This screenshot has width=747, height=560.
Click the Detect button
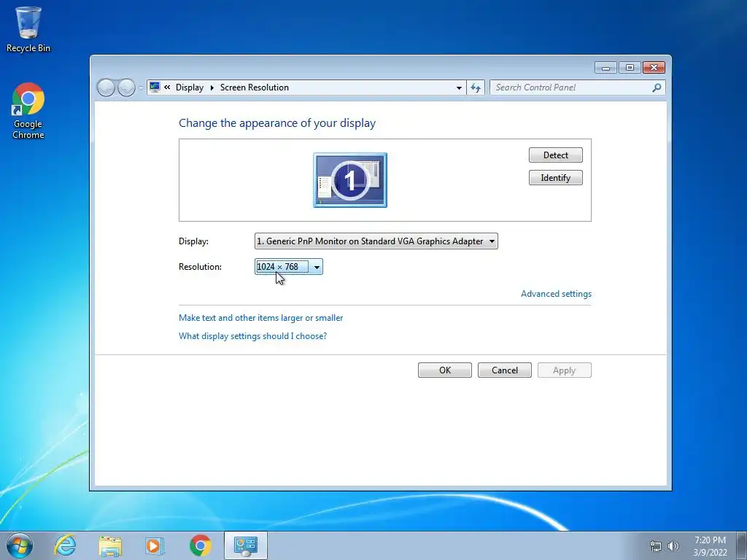coord(555,155)
